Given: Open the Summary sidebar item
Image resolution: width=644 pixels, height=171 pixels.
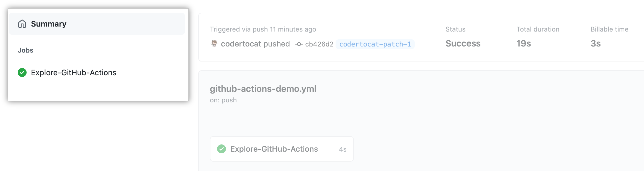Looking at the screenshot, I should (49, 24).
